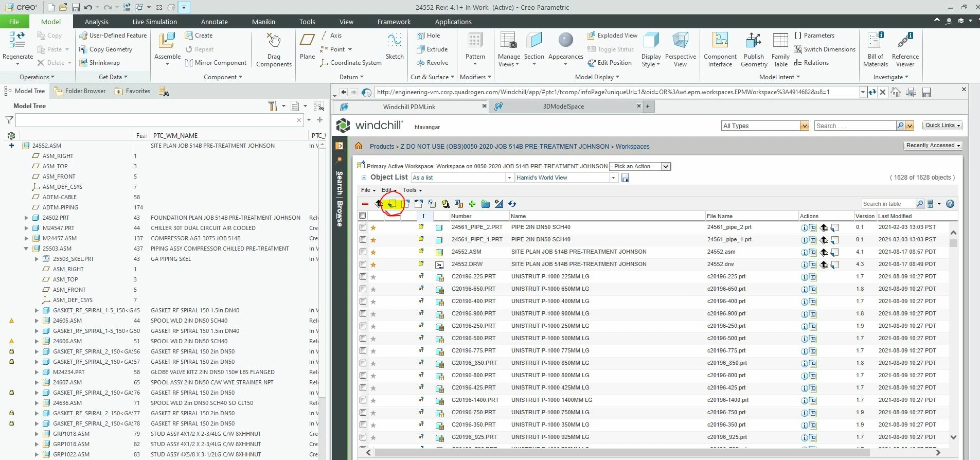Collapse the 25503.ASM tree node
The height and width of the screenshot is (460, 980).
26,249
